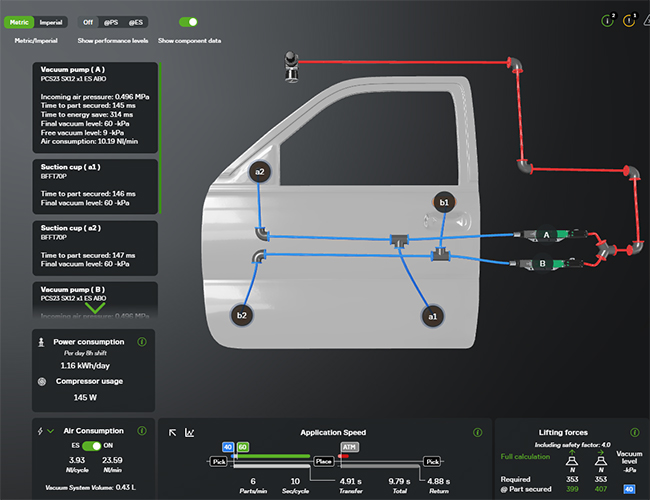The image size is (650, 500).
Task: Click the first Pick stage box
Action: coord(219,461)
